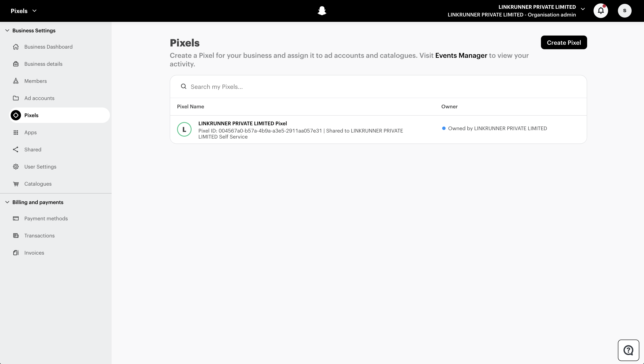
Task: Collapse the Billing and payments section
Action: click(x=7, y=202)
